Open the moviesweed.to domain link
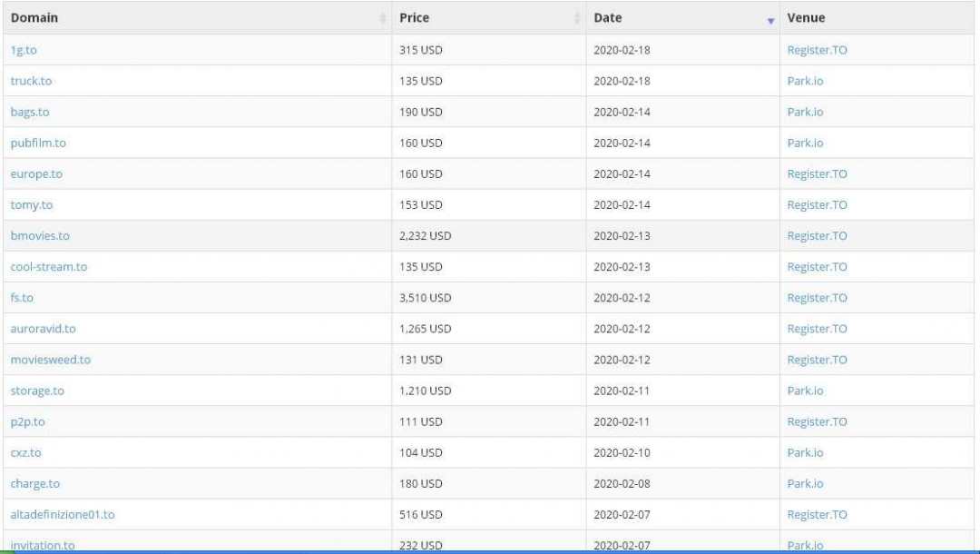 point(51,360)
